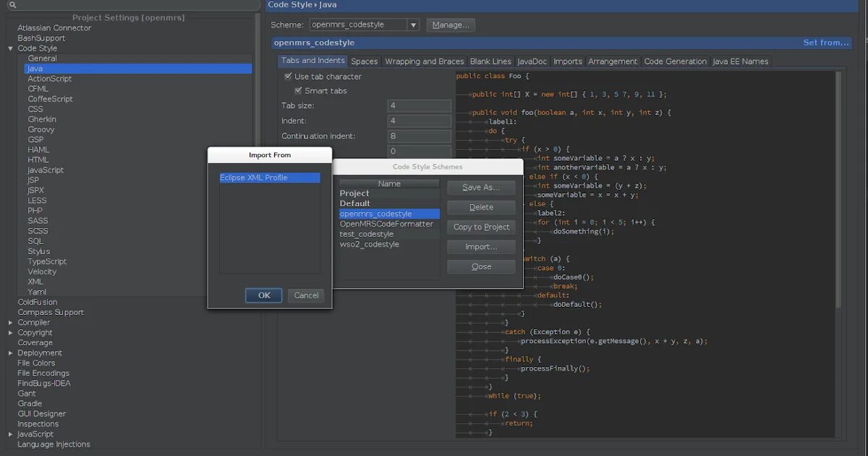Click the code preview vertical scrollbar
Image resolution: width=868 pixels, height=456 pixels.
[839, 188]
